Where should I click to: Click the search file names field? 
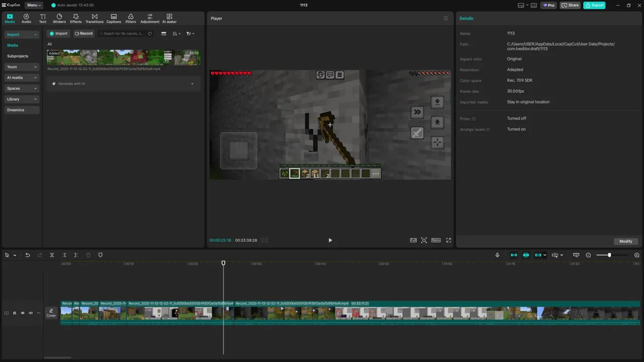pyautogui.click(x=125, y=34)
